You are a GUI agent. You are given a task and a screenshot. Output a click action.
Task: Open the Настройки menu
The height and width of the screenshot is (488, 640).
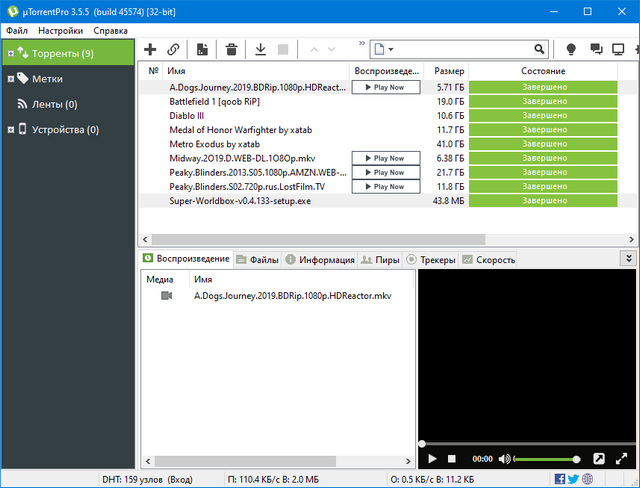pyautogui.click(x=61, y=31)
